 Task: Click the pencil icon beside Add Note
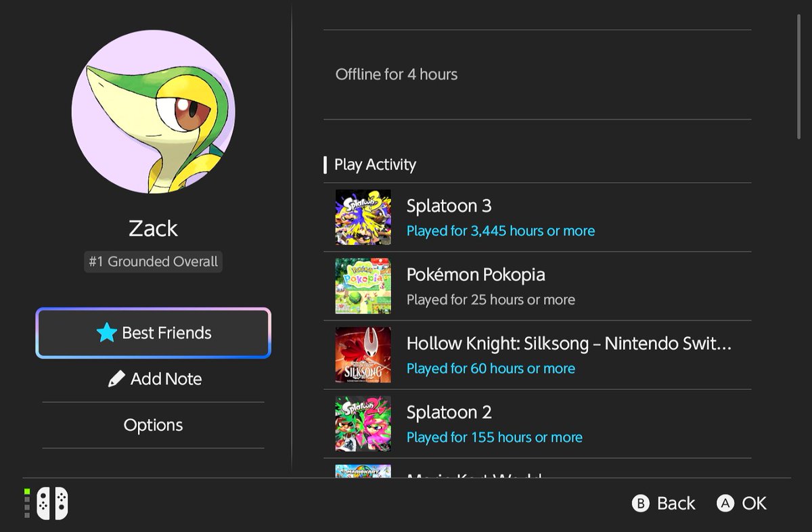point(116,378)
